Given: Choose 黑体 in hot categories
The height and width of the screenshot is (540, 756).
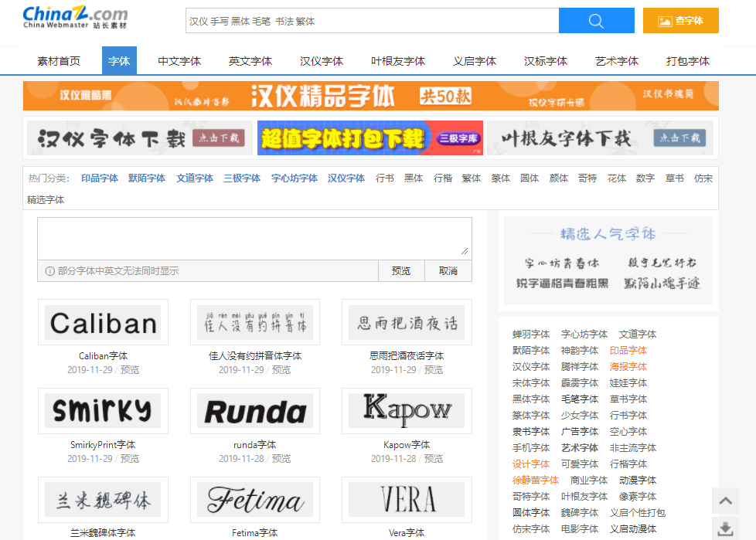Looking at the screenshot, I should point(414,178).
